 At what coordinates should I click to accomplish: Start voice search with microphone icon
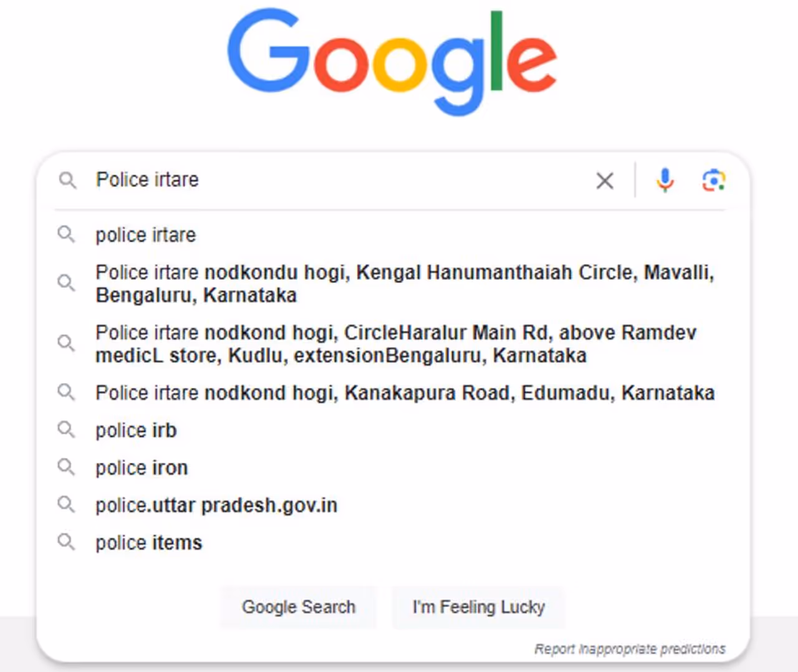coord(665,181)
